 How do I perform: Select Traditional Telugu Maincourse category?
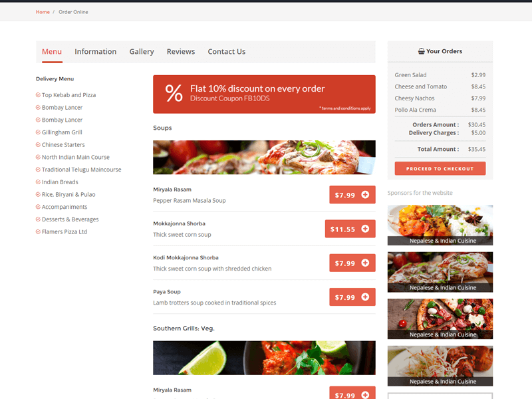pos(81,170)
